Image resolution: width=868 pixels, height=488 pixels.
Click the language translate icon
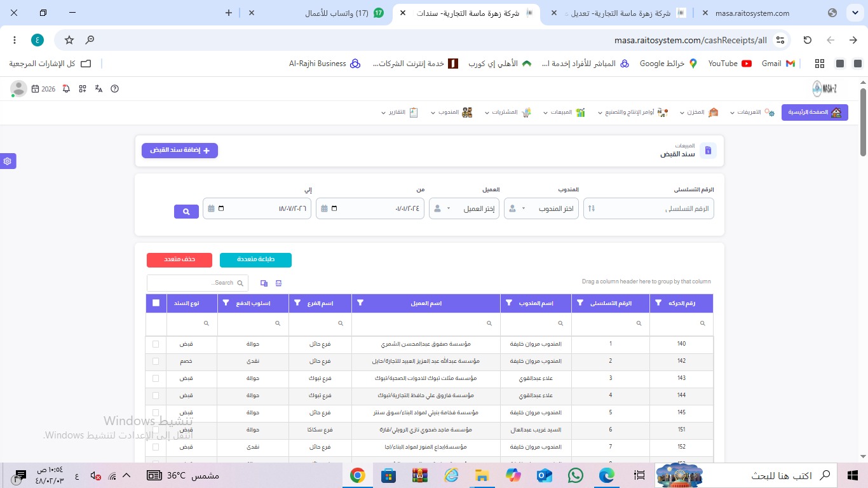(98, 89)
